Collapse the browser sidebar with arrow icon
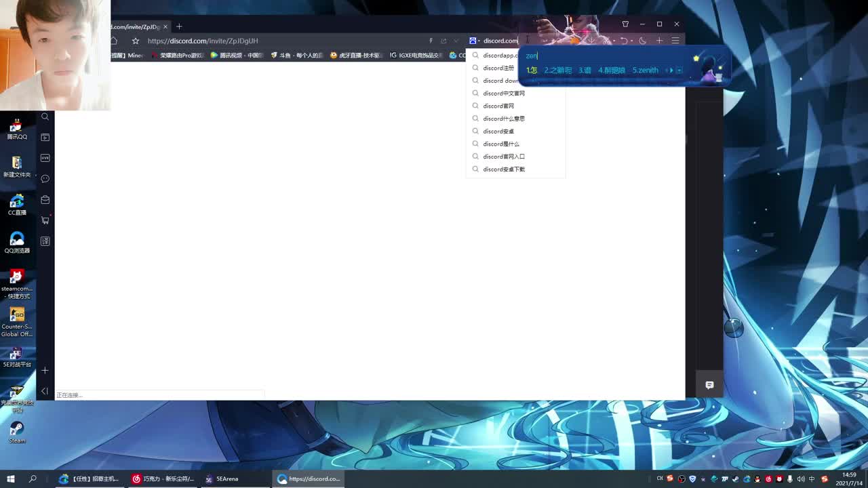Viewport: 868px width, 488px height. (45, 391)
